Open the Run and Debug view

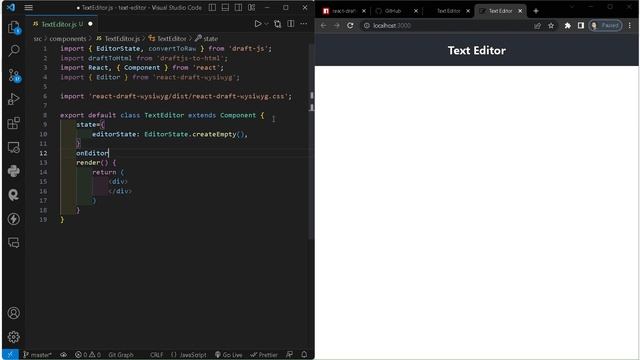(14, 99)
